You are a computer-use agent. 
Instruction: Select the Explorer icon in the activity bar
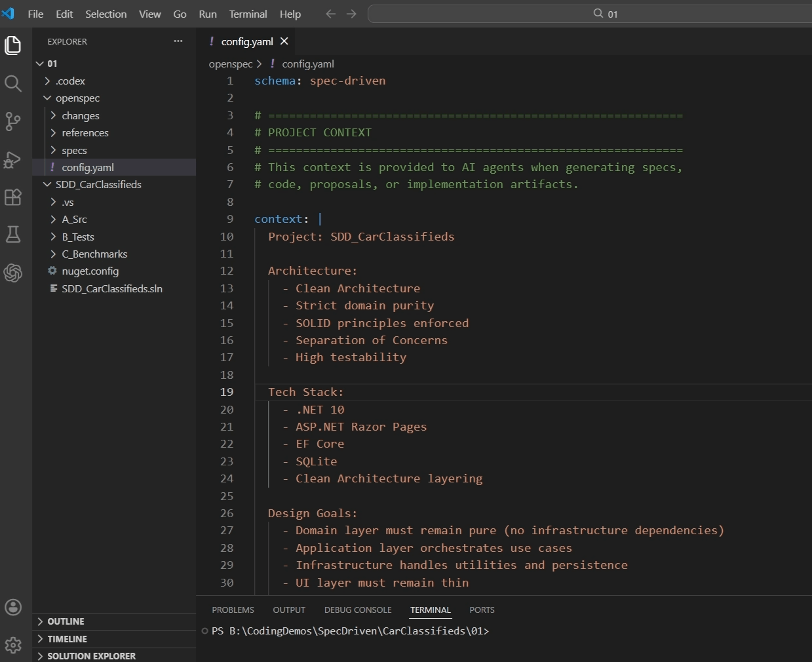(x=13, y=45)
